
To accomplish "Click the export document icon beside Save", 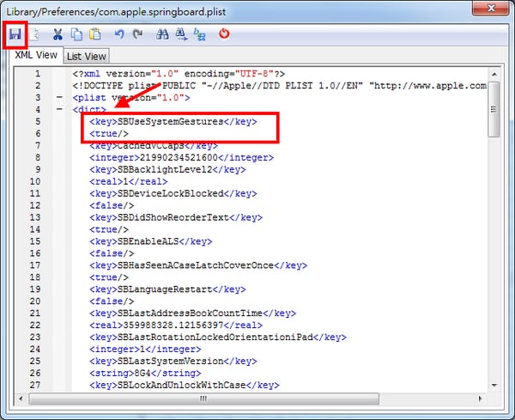I will [x=35, y=34].
